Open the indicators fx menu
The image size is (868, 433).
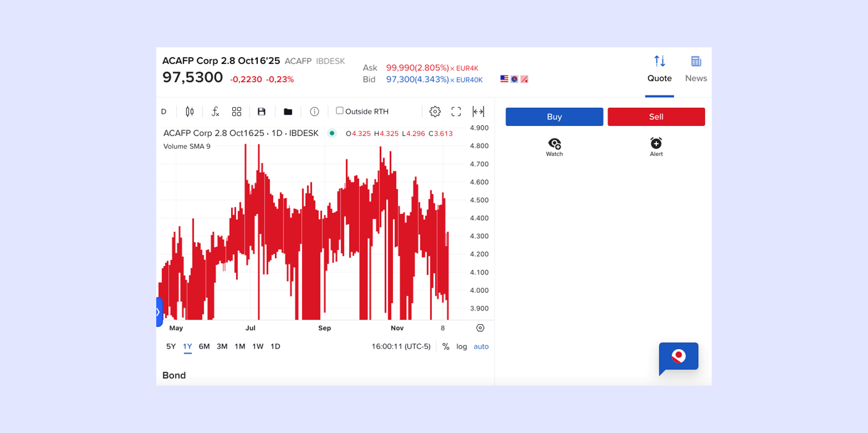(x=215, y=112)
